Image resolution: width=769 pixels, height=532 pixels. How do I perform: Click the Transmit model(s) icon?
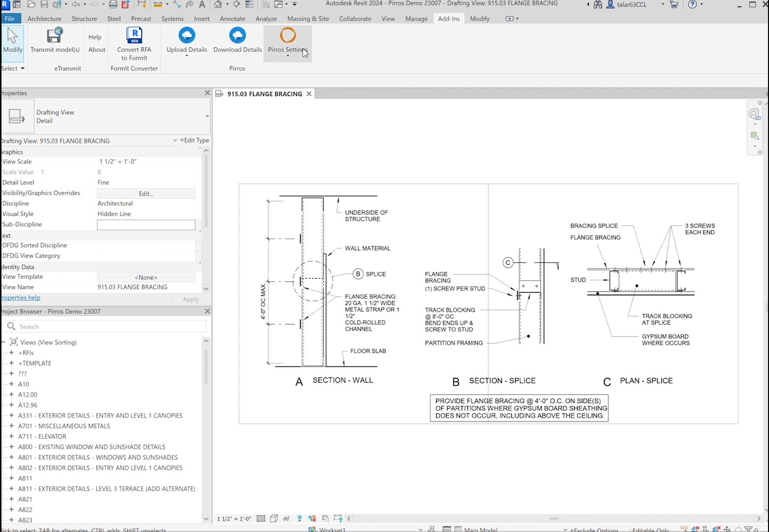pyautogui.click(x=55, y=36)
